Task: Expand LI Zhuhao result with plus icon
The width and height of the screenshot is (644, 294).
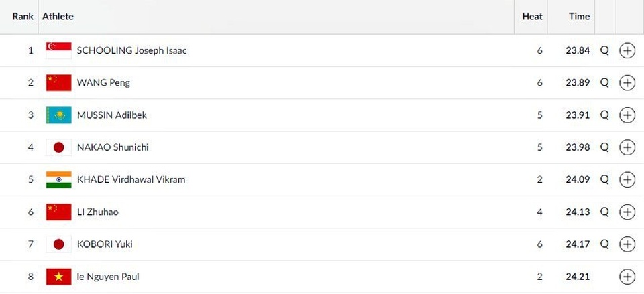Action: (x=627, y=212)
